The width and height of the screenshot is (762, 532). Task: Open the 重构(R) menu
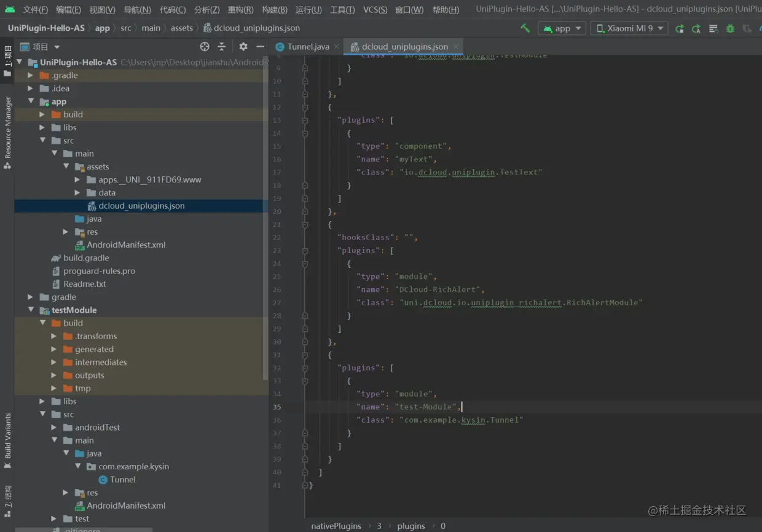pyautogui.click(x=240, y=9)
